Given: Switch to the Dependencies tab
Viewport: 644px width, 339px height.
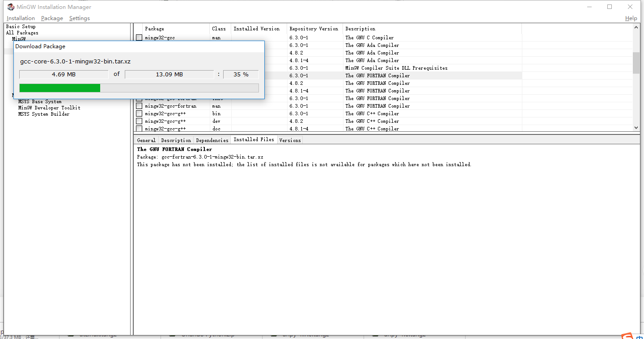Looking at the screenshot, I should pyautogui.click(x=212, y=140).
